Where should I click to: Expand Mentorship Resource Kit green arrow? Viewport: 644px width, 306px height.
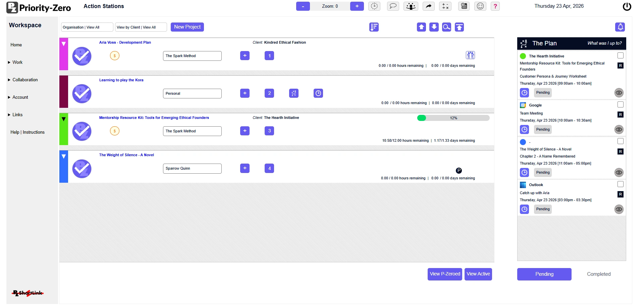click(x=63, y=119)
